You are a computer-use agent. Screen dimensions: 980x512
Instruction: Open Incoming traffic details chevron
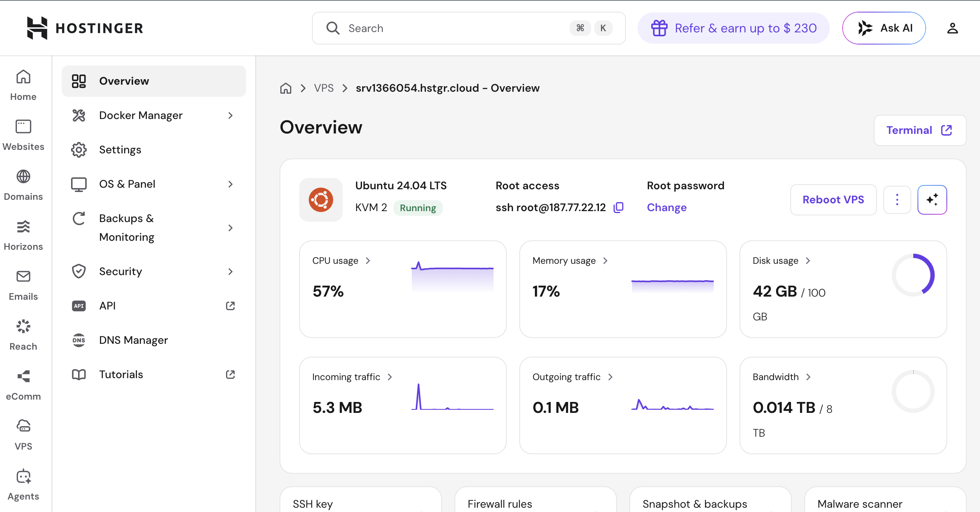click(x=390, y=377)
